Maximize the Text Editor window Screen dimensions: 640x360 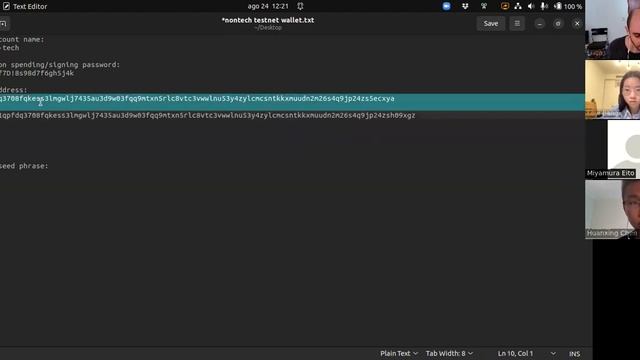click(x=558, y=24)
